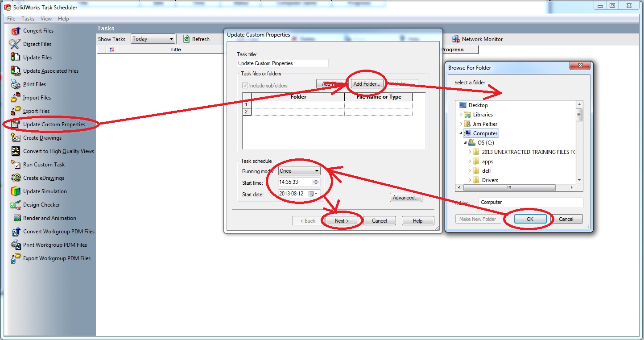Open Export Files icon
644x340 pixels.
click(16, 111)
